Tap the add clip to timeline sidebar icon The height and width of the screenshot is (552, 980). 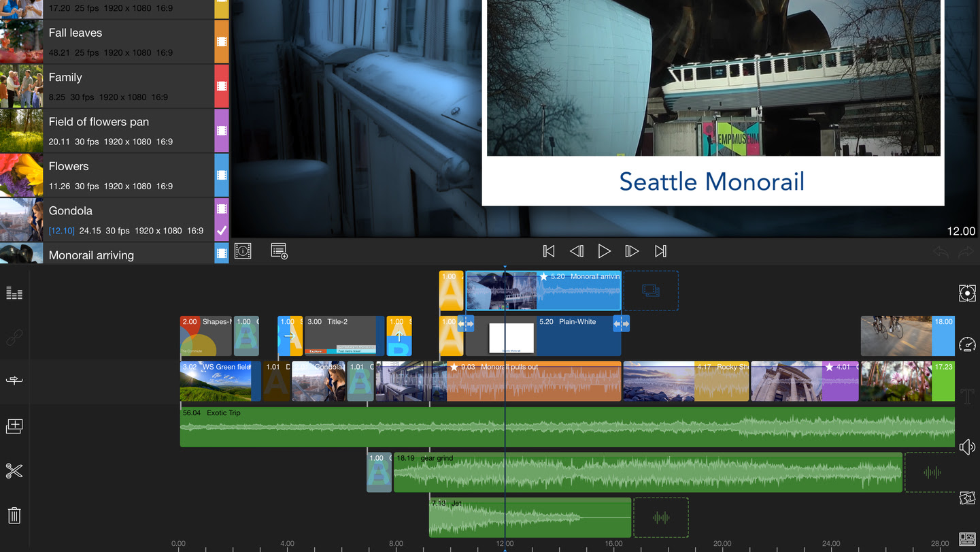[x=14, y=426]
